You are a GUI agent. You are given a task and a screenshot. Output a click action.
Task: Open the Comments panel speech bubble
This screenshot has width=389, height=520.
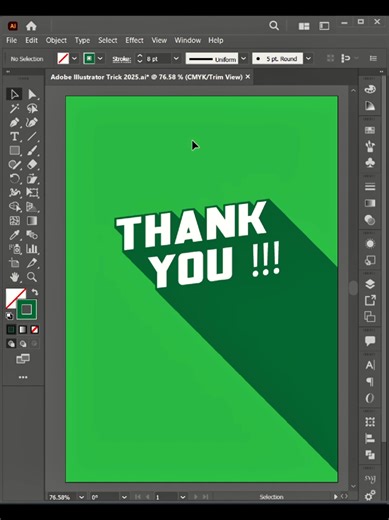coord(370,341)
